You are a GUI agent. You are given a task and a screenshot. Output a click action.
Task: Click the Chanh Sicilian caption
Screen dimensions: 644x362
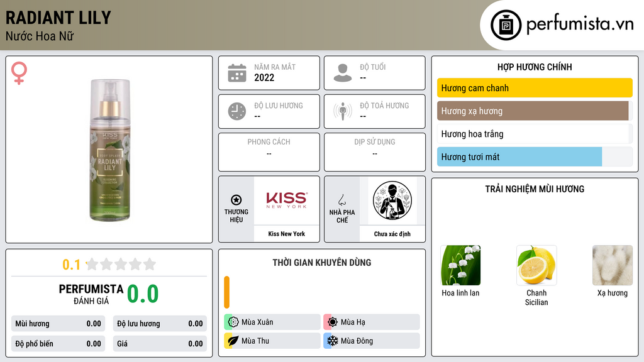click(x=536, y=297)
